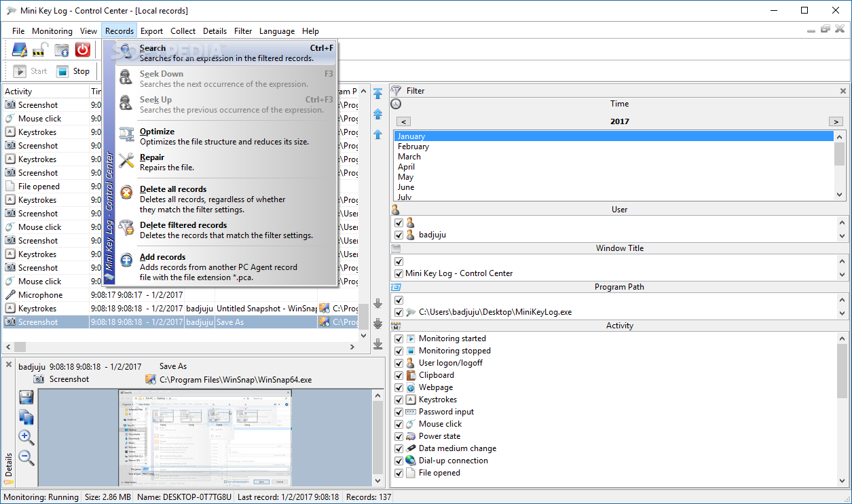Image resolution: width=852 pixels, height=504 pixels.
Task: Click the screenshot preview thumbnail
Action: click(205, 438)
